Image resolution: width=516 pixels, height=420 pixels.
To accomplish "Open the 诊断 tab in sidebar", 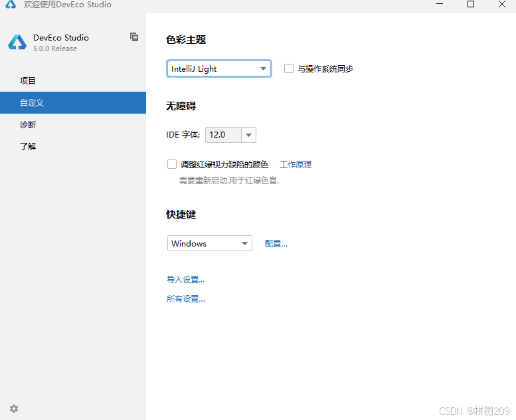I will tap(73, 124).
